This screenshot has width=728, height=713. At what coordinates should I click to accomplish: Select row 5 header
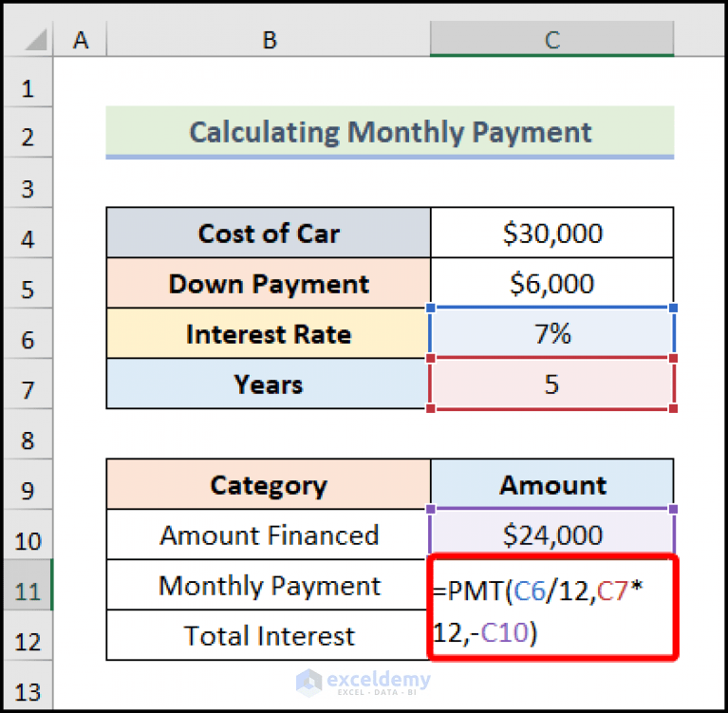point(28,283)
